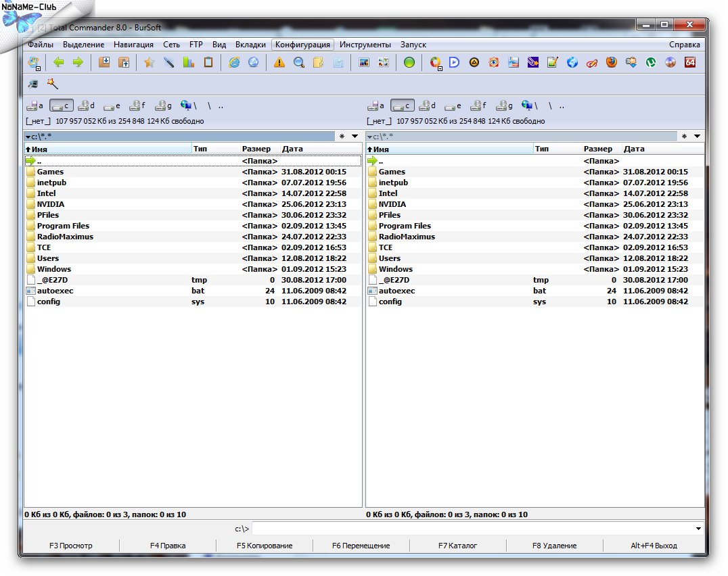Select Program Files folder in left panel
Viewport: 728px width, 576px height.
[63, 226]
